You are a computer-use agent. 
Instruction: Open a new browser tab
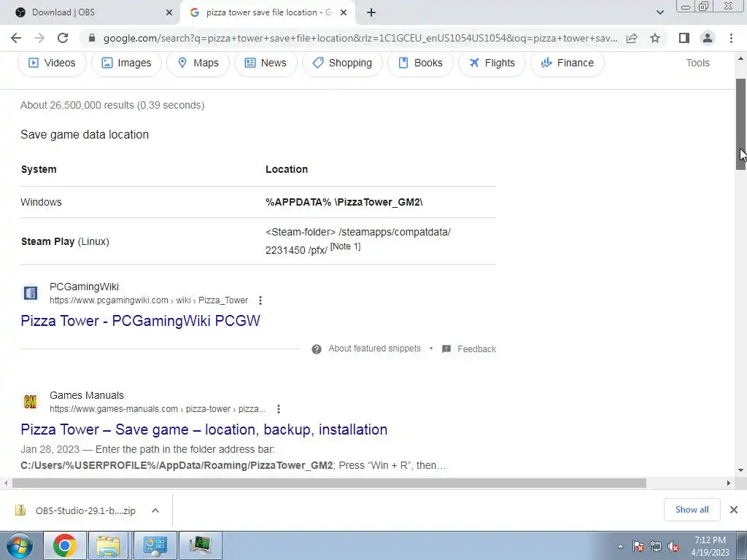371,13
